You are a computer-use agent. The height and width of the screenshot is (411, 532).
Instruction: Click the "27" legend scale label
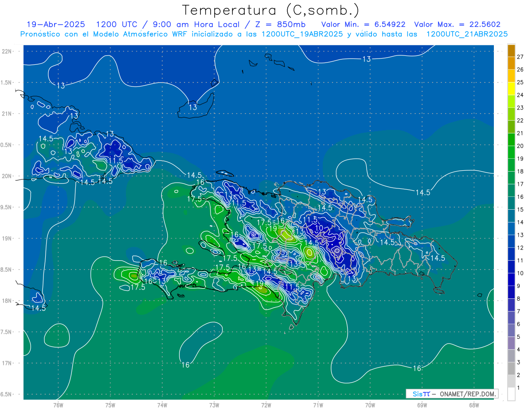point(520,57)
